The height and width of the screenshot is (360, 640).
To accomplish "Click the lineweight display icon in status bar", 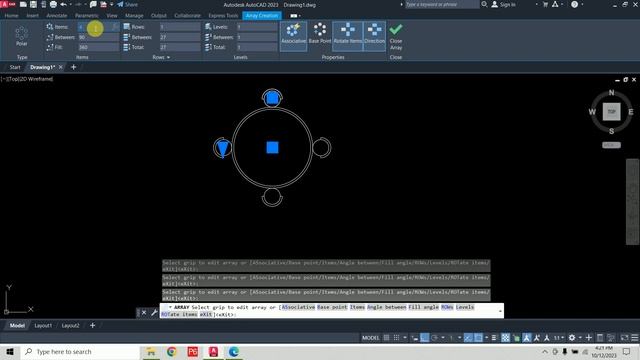I will [x=493, y=338].
